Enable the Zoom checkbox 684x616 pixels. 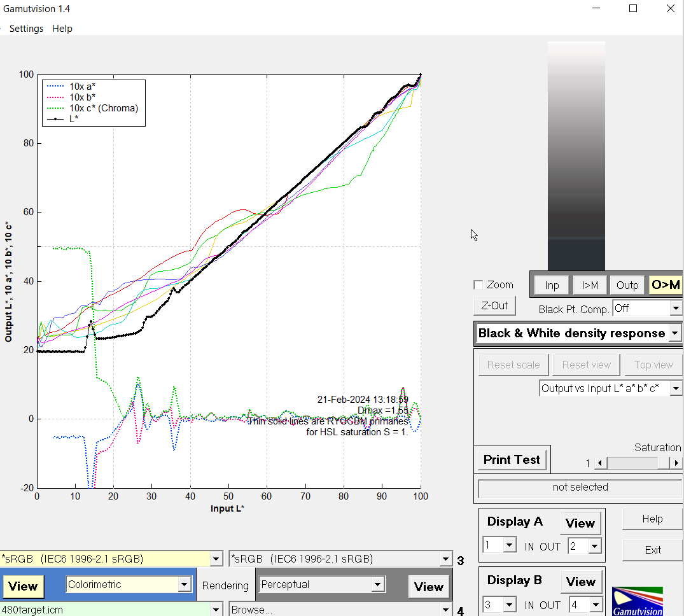coord(478,285)
